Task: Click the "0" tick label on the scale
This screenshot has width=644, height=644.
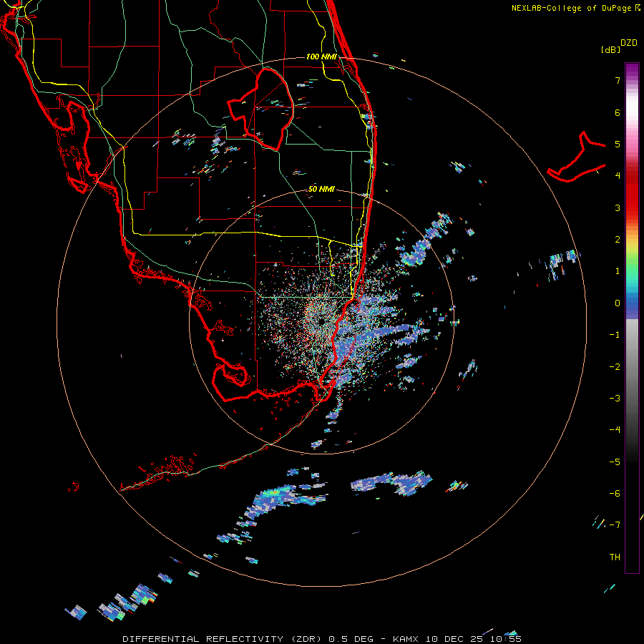Action: [618, 303]
